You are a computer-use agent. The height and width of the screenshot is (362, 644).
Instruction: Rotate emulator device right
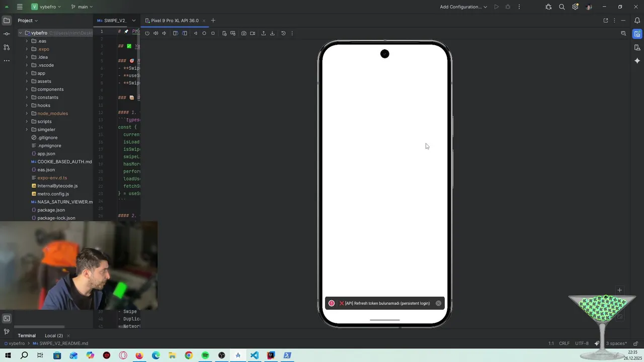point(185,33)
